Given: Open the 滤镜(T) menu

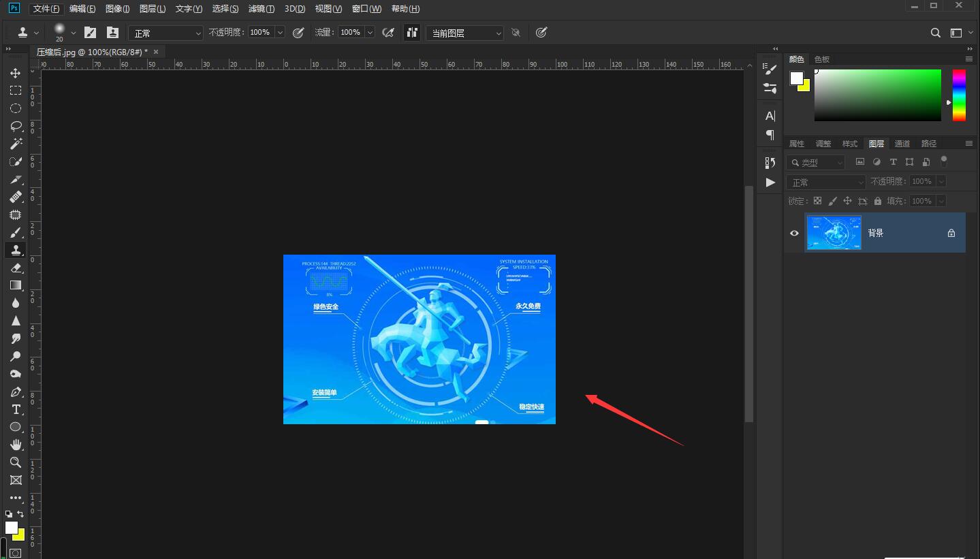Looking at the screenshot, I should 262,9.
